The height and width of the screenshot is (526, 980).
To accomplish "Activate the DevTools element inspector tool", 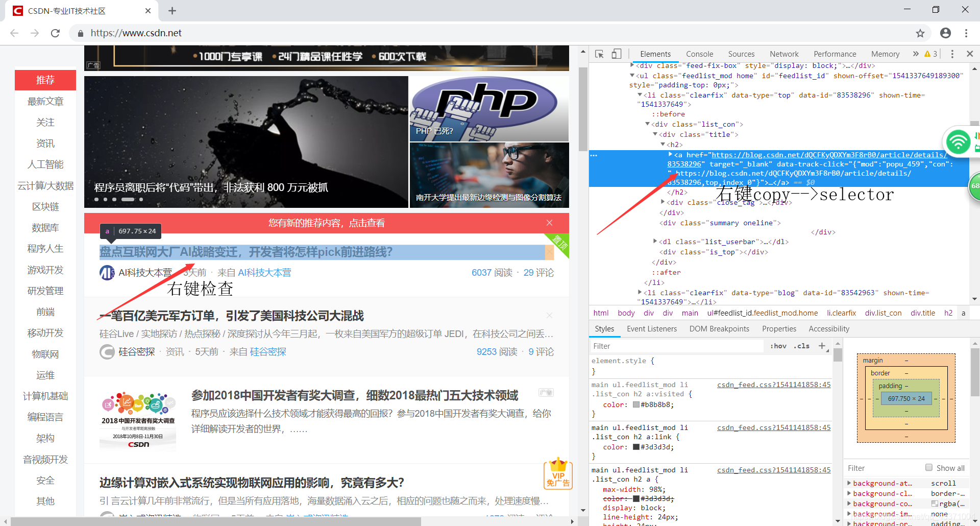I will click(600, 54).
